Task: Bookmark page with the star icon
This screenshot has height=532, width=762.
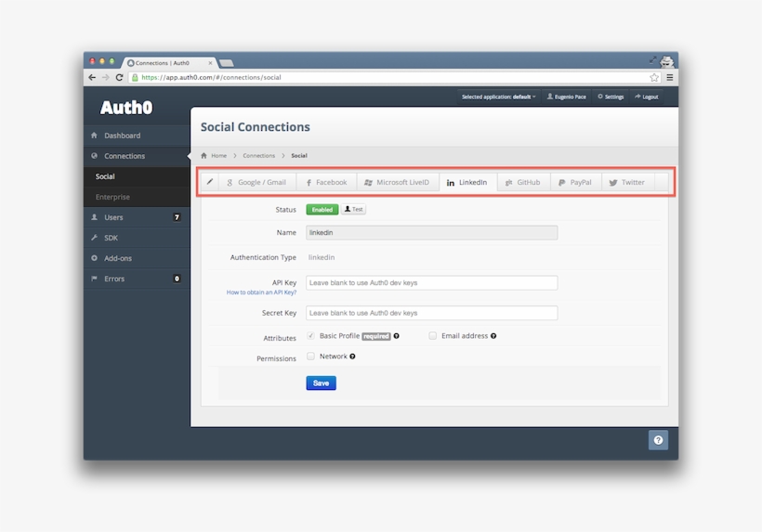Action: [x=654, y=77]
